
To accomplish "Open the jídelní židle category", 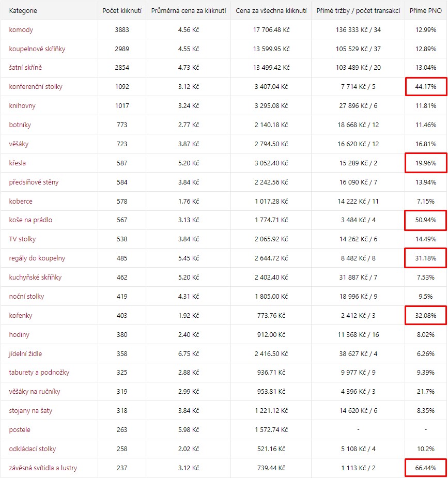I will pyautogui.click(x=26, y=353).
